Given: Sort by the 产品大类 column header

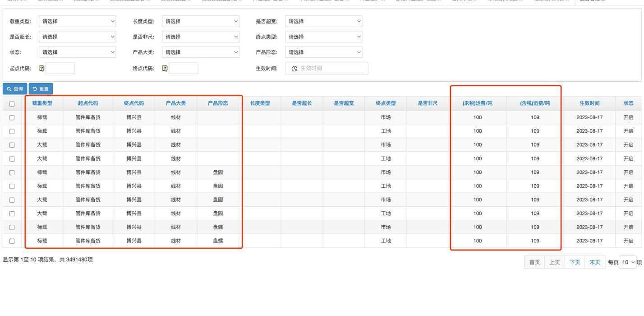Looking at the screenshot, I should [176, 103].
